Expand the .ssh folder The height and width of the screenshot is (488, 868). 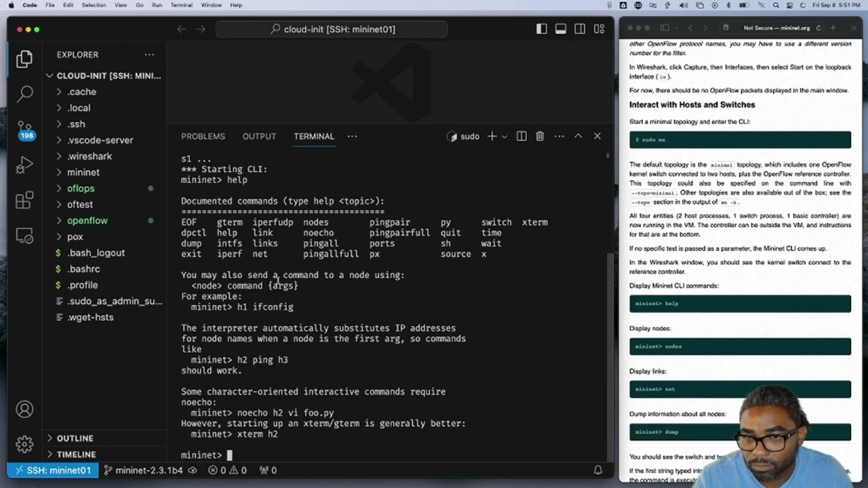coord(105,124)
